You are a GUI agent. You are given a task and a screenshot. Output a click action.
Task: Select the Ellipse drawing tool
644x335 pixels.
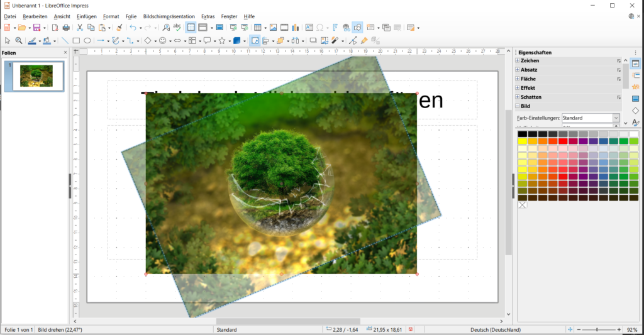[x=87, y=41]
